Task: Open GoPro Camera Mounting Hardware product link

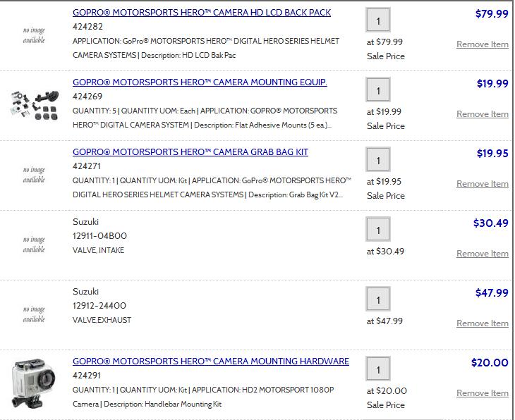Action: tap(210, 362)
